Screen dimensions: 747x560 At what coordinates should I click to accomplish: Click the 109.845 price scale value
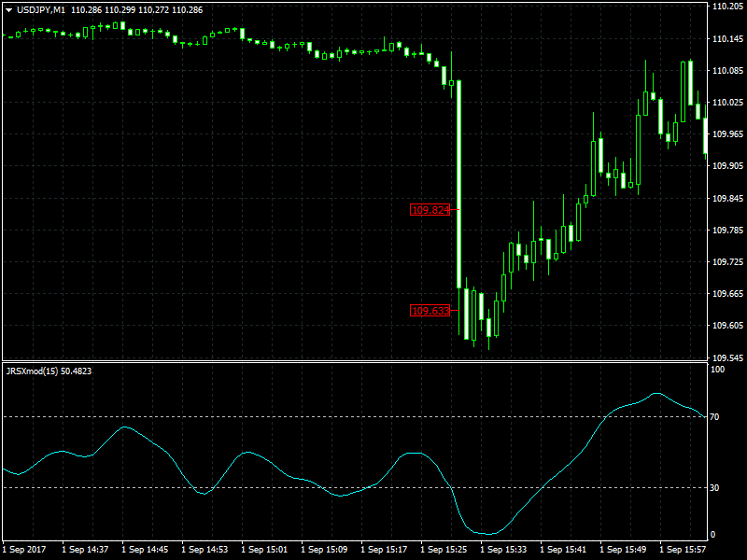[x=727, y=198]
